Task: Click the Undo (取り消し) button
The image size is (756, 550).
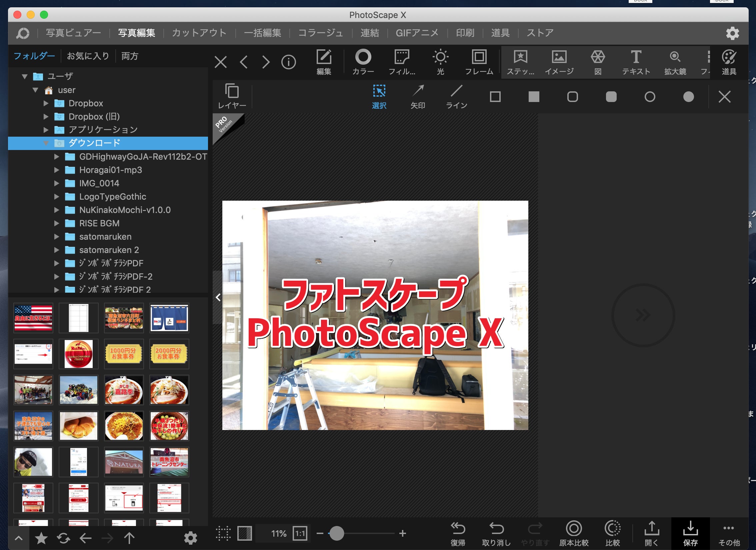Action: (496, 533)
